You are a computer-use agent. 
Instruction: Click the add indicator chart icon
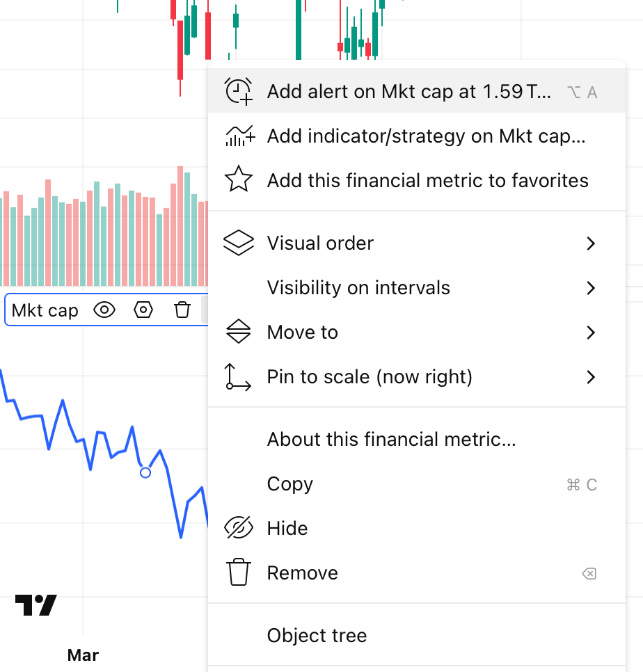click(239, 136)
